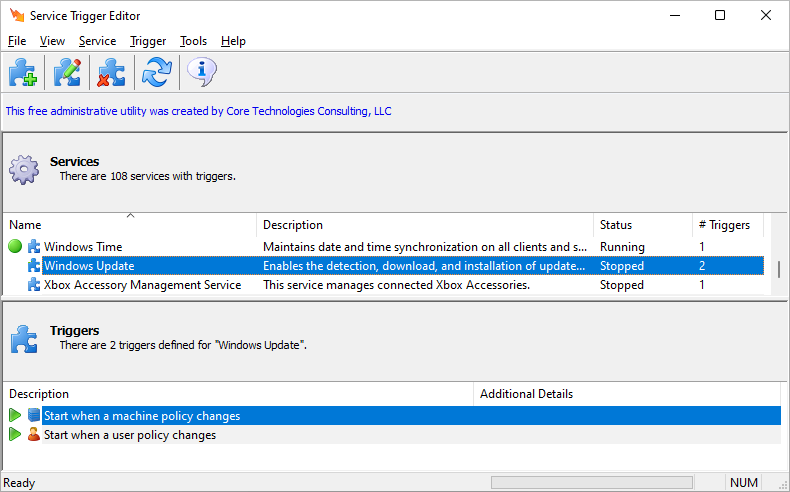The image size is (790, 492).
Task: Click the user icon of user policy trigger
Action: point(34,434)
